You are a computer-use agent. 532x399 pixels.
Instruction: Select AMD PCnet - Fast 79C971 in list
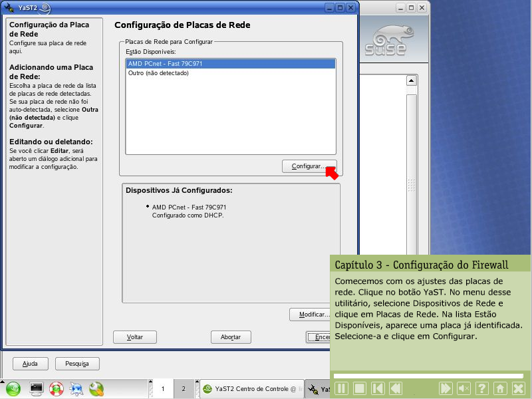(229, 64)
